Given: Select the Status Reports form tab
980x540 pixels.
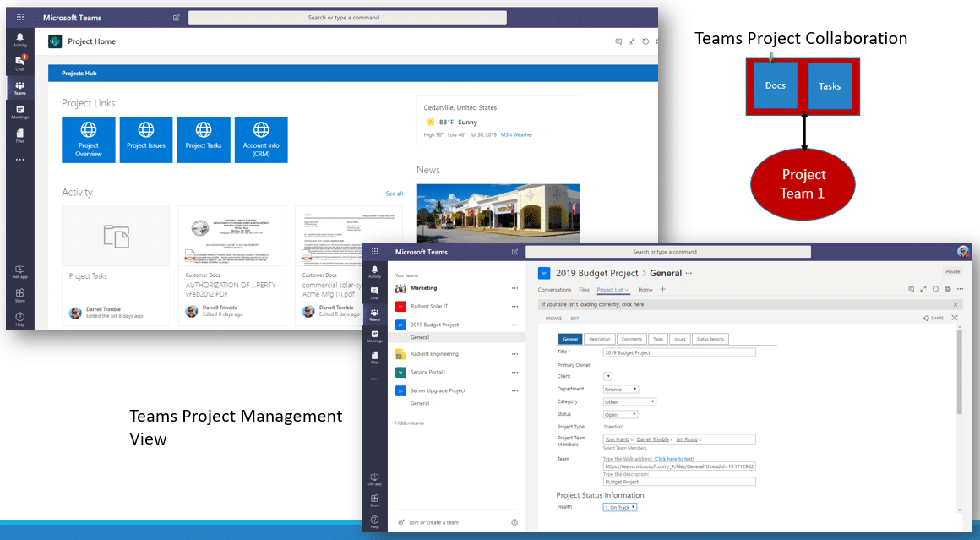Looking at the screenshot, I should [710, 339].
